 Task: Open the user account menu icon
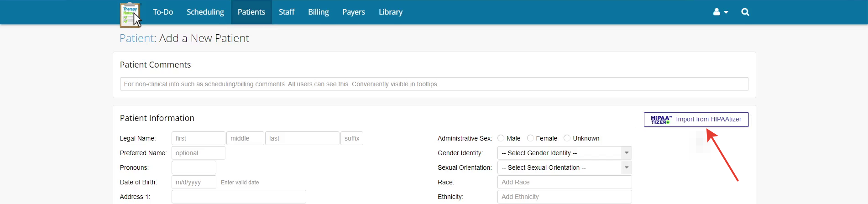pyautogui.click(x=720, y=12)
